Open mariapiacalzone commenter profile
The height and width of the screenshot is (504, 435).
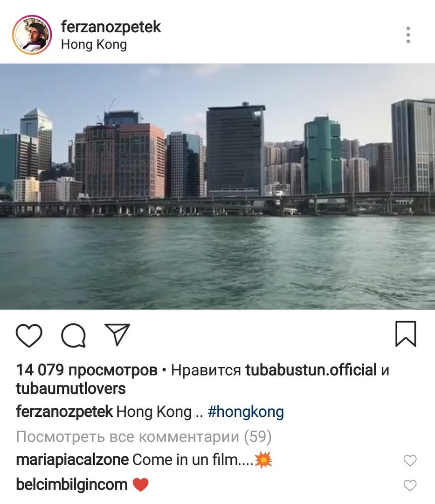point(72,460)
